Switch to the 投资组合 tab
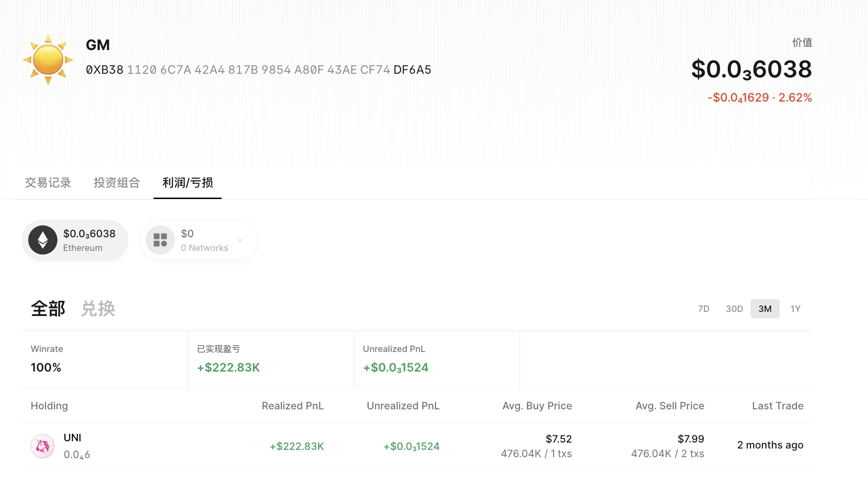 117,183
